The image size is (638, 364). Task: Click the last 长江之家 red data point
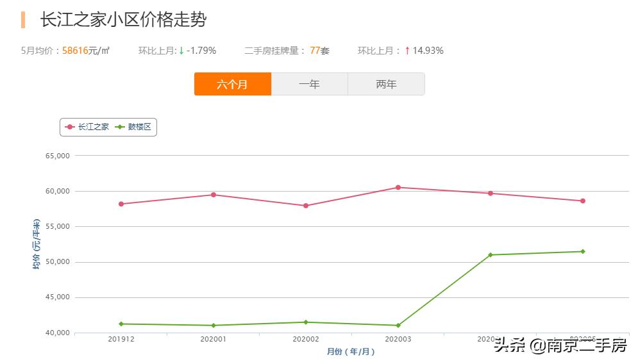coord(583,201)
